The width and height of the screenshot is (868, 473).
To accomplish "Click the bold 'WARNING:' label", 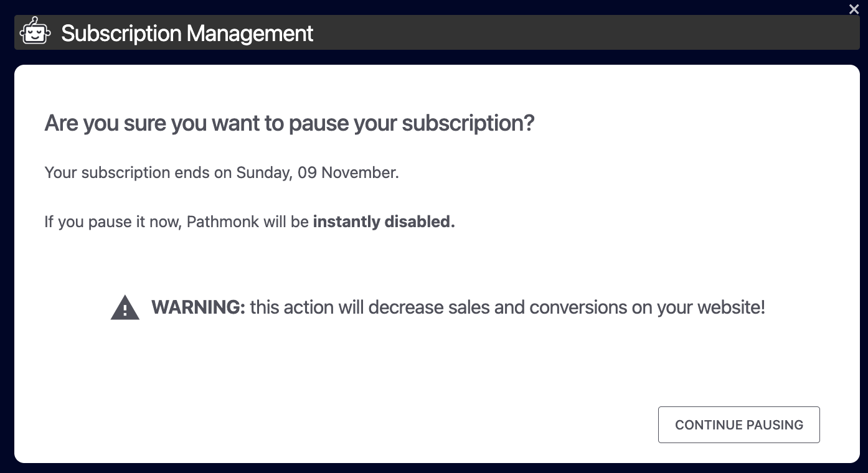I will click(199, 307).
